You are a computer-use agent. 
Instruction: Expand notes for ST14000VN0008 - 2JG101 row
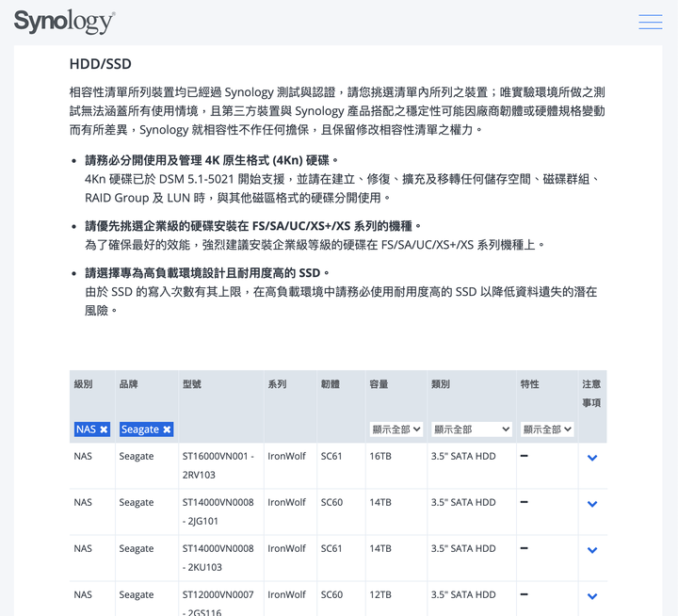click(592, 504)
